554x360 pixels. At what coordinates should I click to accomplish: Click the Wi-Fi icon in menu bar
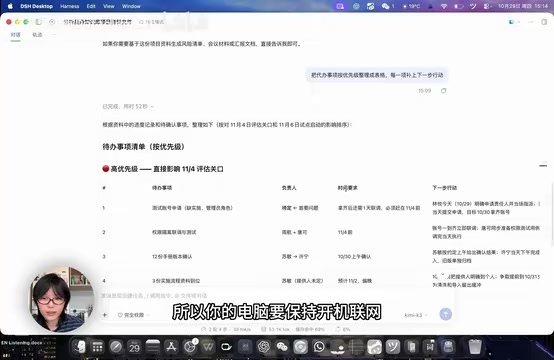(x=444, y=6)
